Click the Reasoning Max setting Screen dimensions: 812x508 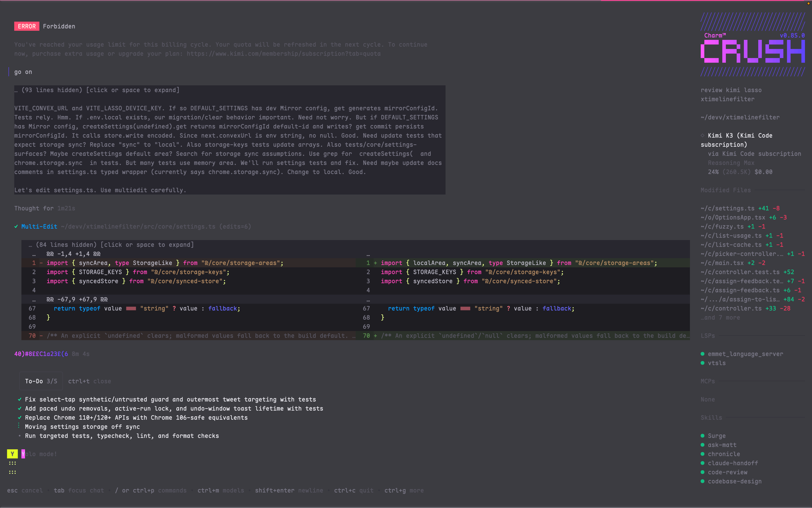731,163
